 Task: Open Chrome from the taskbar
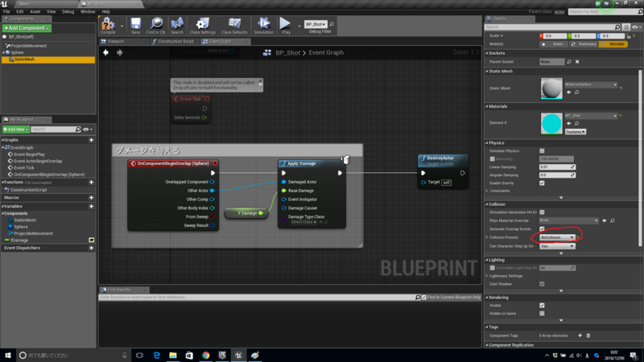[206, 355]
